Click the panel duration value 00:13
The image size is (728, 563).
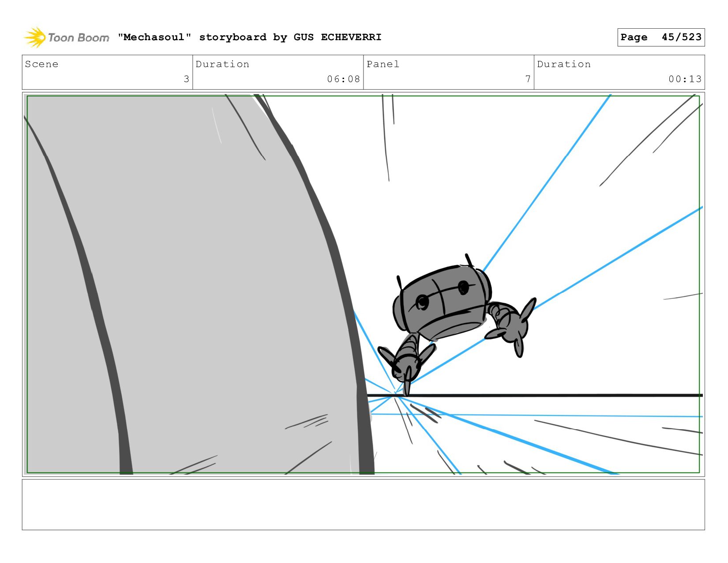point(685,79)
